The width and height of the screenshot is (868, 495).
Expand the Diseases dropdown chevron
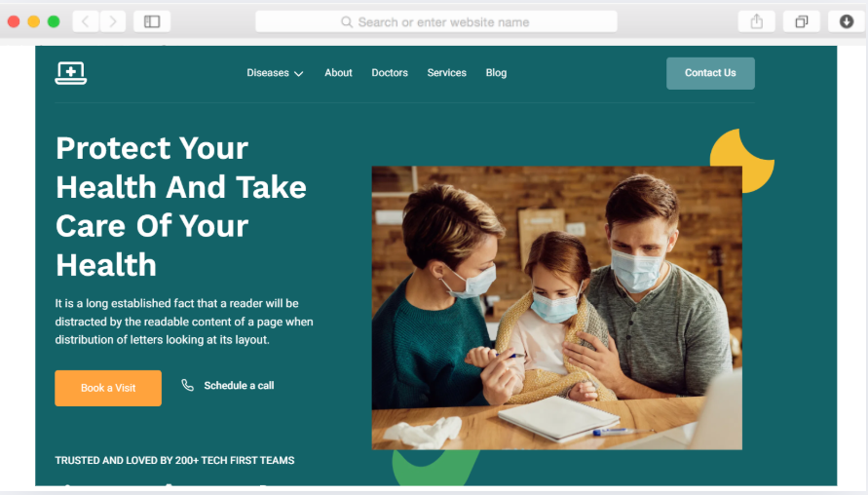[x=298, y=74]
